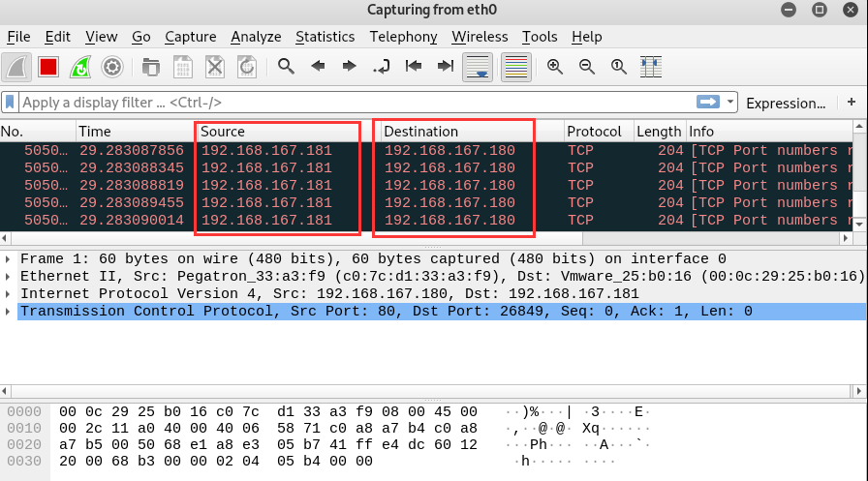The width and height of the screenshot is (868, 481).
Task: Zoom in main window text
Action: (555, 67)
